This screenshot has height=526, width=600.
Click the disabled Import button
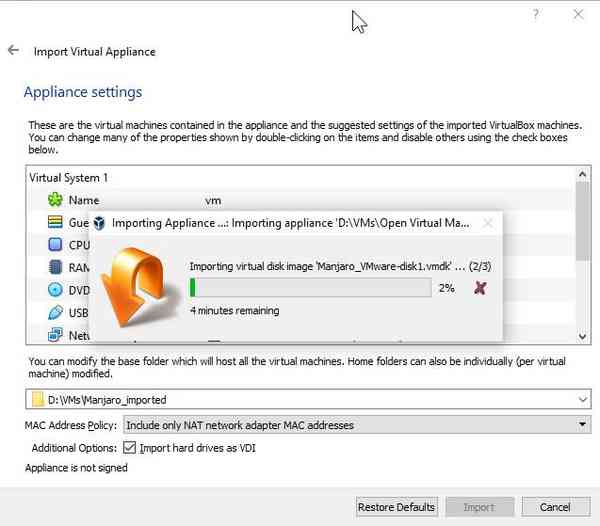(479, 507)
